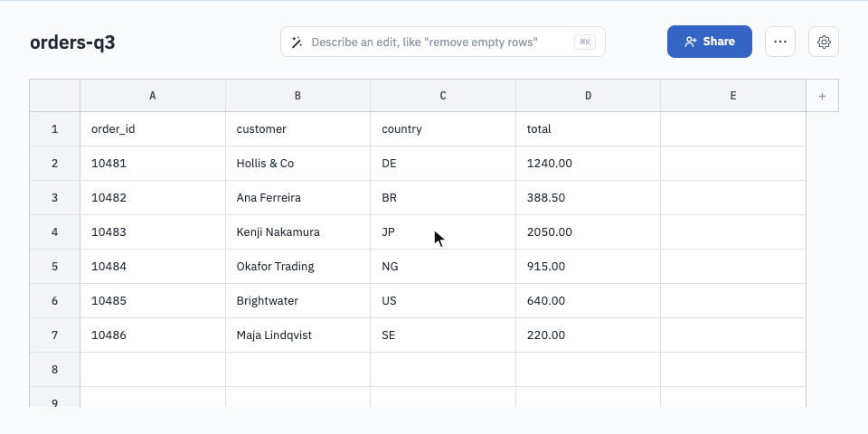Select row 1 header

pos(55,129)
